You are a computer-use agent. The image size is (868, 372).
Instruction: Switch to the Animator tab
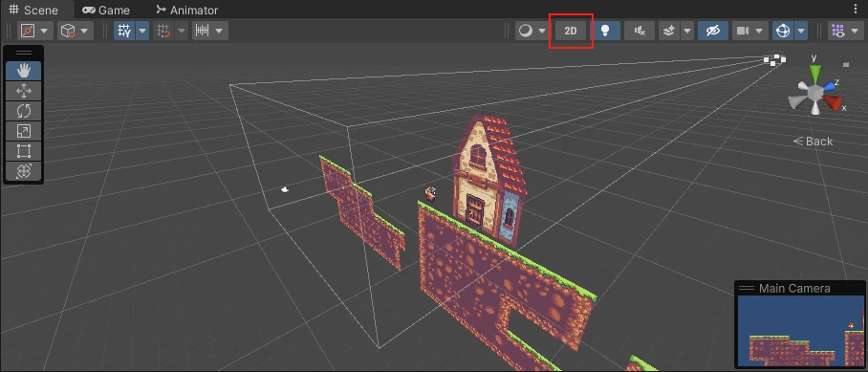click(x=186, y=10)
